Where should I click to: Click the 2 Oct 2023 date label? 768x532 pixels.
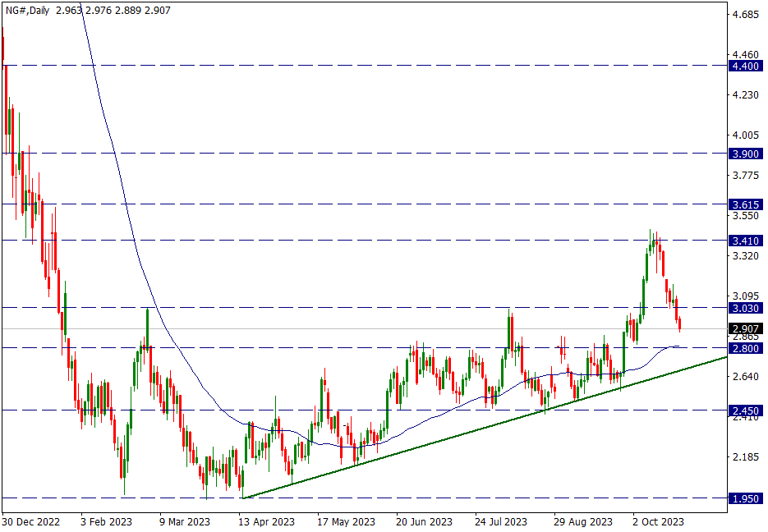click(x=658, y=521)
